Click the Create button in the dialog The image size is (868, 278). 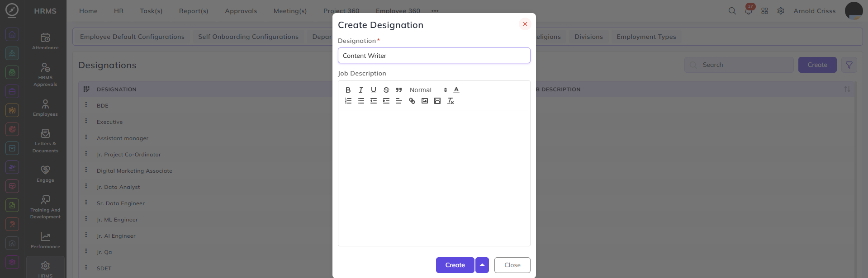coord(455,265)
